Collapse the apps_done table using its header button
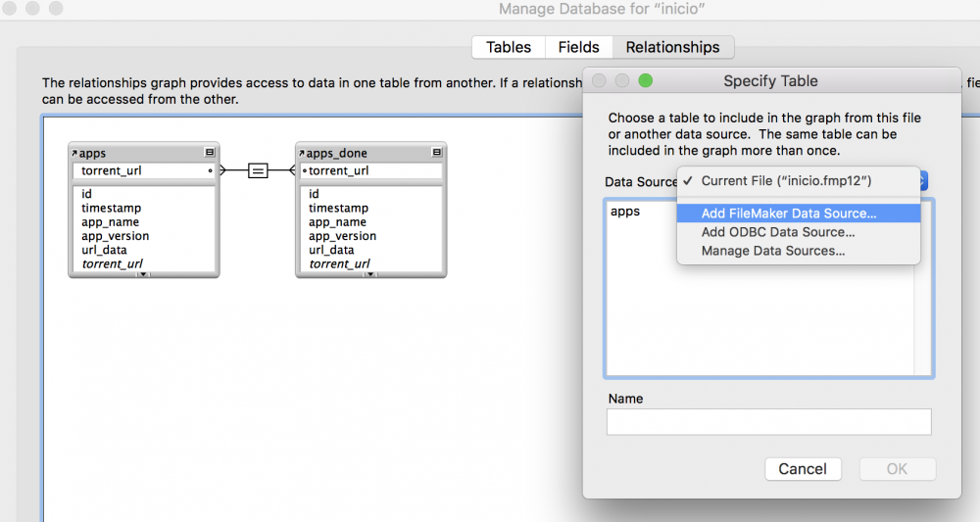Viewport: 980px width, 522px height. pyautogui.click(x=436, y=153)
